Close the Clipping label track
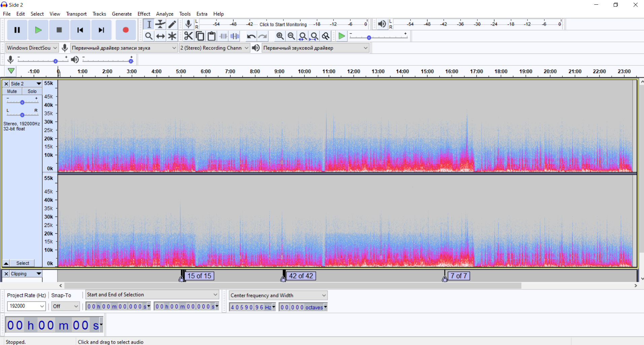644x345 pixels. (6, 274)
